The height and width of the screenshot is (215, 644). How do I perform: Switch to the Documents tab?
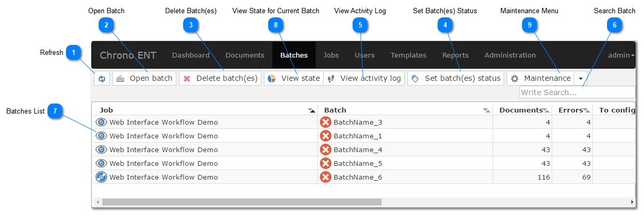(245, 55)
